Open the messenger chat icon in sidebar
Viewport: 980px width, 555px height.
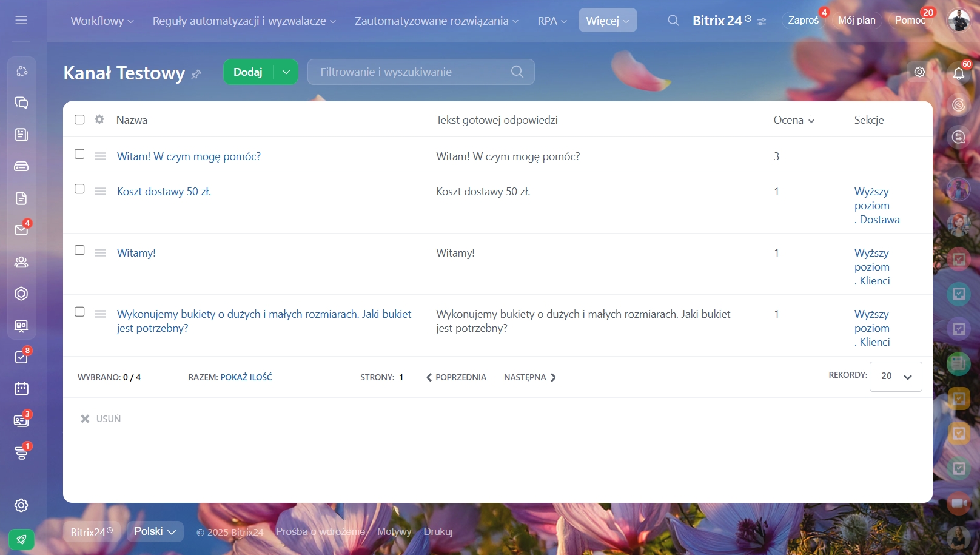(21, 103)
